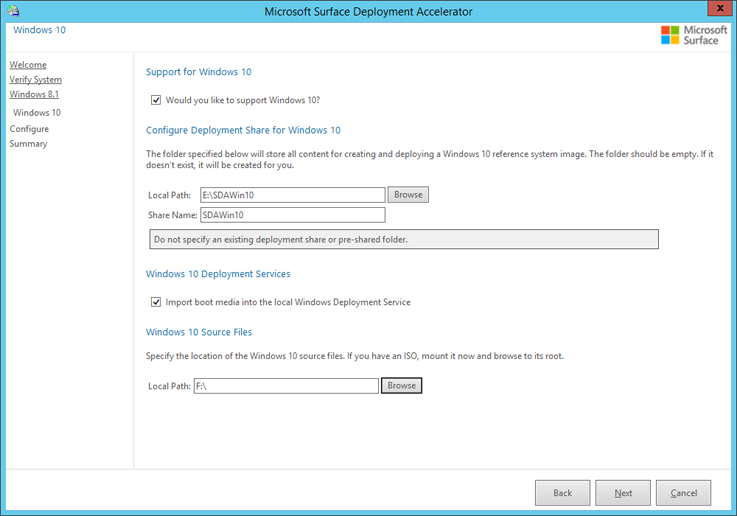This screenshot has width=737, height=516.
Task: Click the source files Local Path field
Action: click(x=286, y=386)
